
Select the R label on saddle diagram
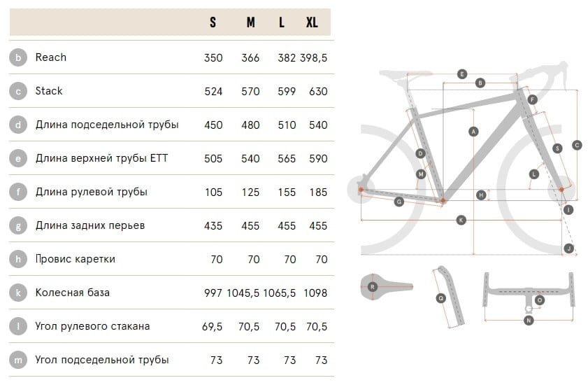(x=373, y=287)
